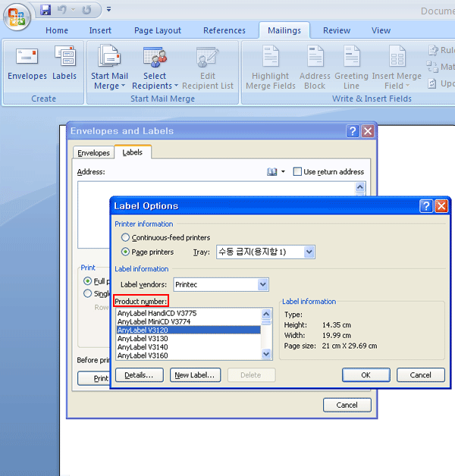
Task: Open Select Recipients menu
Action: point(155,67)
